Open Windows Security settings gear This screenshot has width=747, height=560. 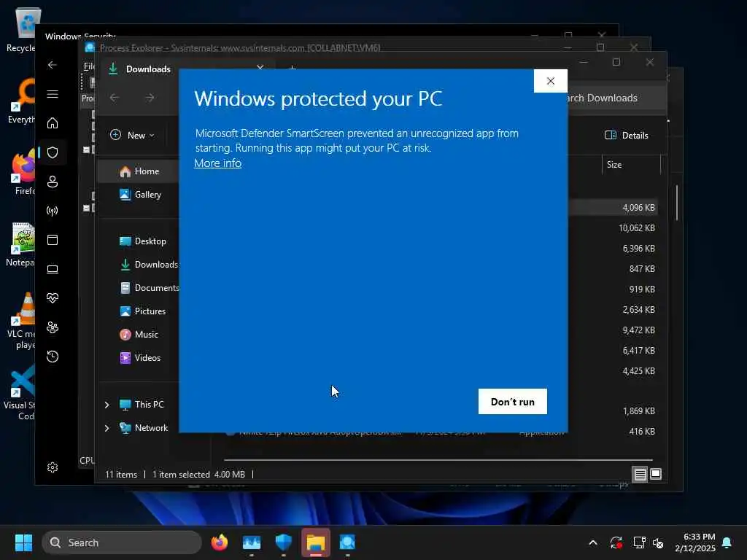point(53,467)
